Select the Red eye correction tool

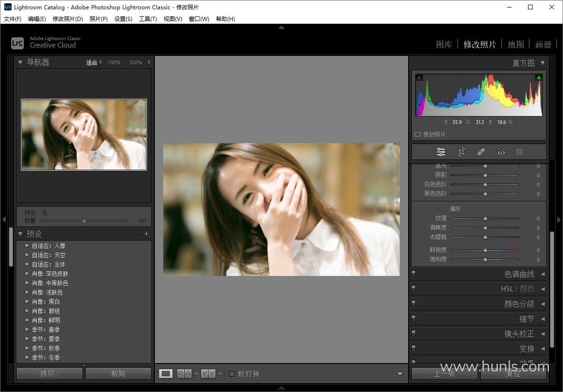[501, 152]
